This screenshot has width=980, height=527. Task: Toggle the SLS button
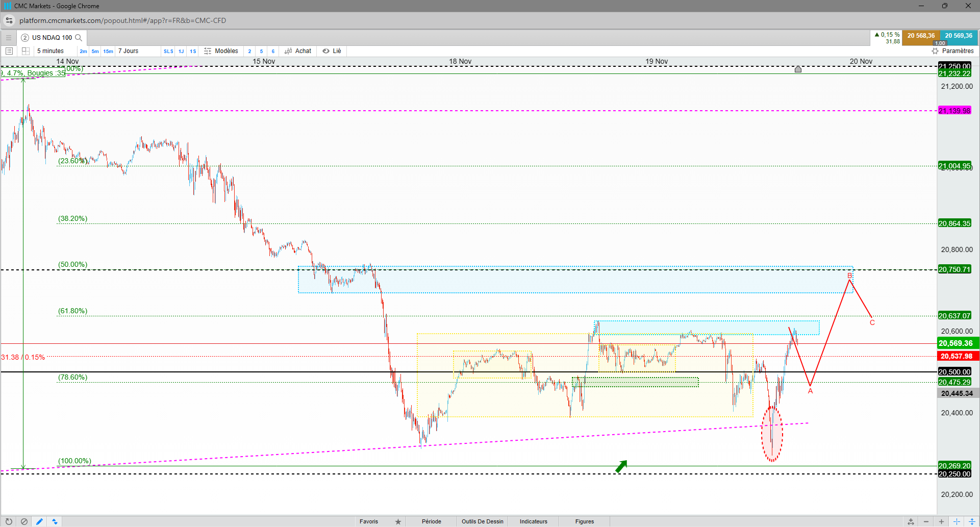pos(168,51)
